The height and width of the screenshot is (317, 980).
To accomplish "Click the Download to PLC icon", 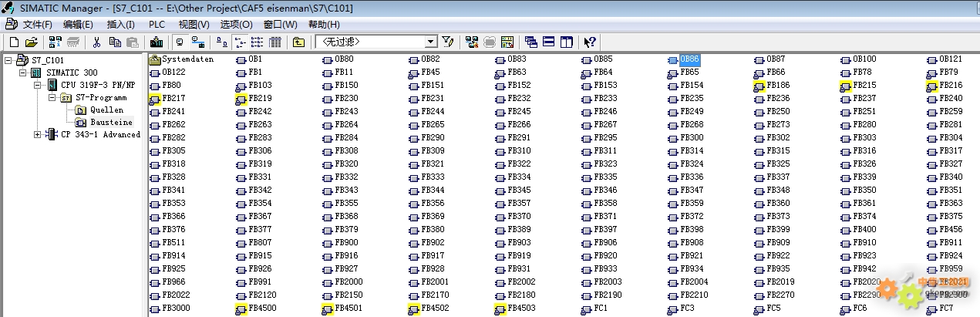I will pyautogui.click(x=157, y=41).
